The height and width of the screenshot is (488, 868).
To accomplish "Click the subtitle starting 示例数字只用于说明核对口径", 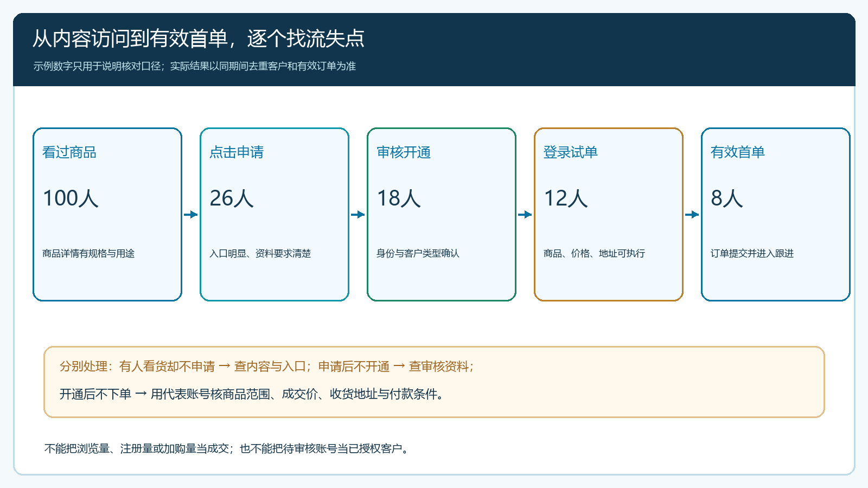I will [195, 66].
